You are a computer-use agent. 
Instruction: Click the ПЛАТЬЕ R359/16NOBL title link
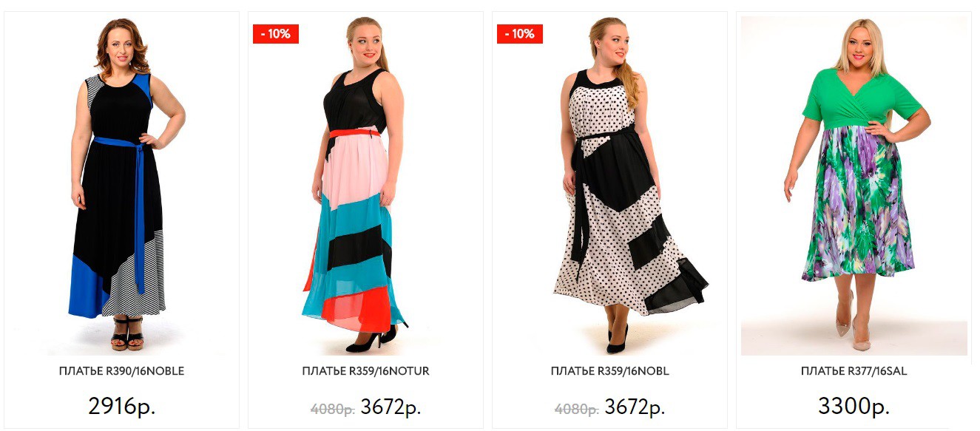pos(610,371)
